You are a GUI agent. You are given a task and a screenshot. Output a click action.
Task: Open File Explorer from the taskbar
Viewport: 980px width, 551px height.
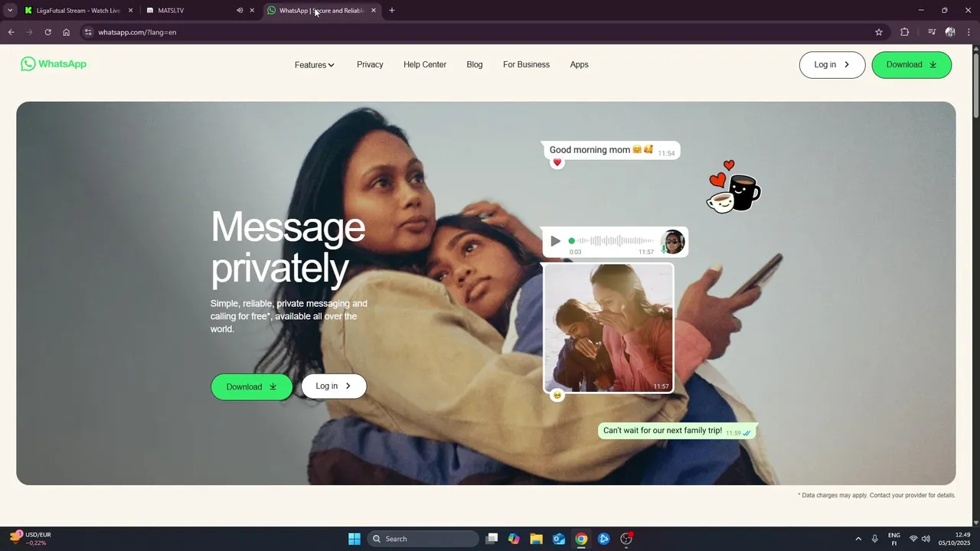pyautogui.click(x=537, y=539)
